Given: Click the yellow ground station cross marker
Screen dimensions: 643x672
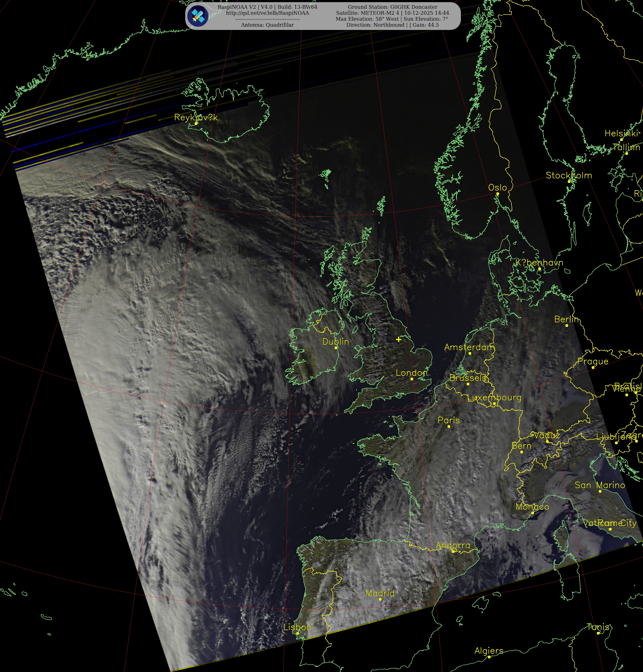Looking at the screenshot, I should [x=398, y=339].
